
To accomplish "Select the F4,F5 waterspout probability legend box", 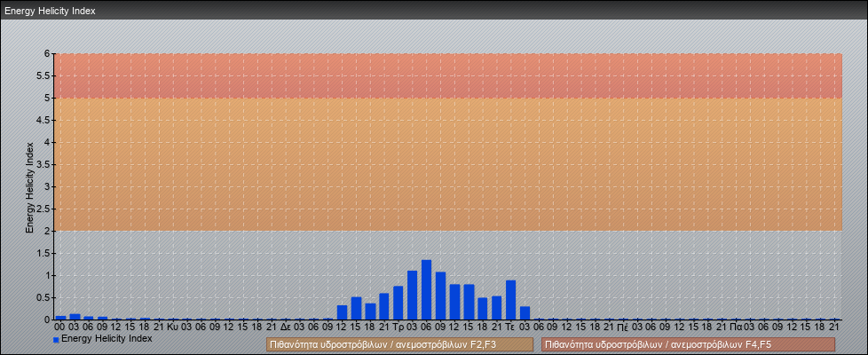I will (688, 344).
